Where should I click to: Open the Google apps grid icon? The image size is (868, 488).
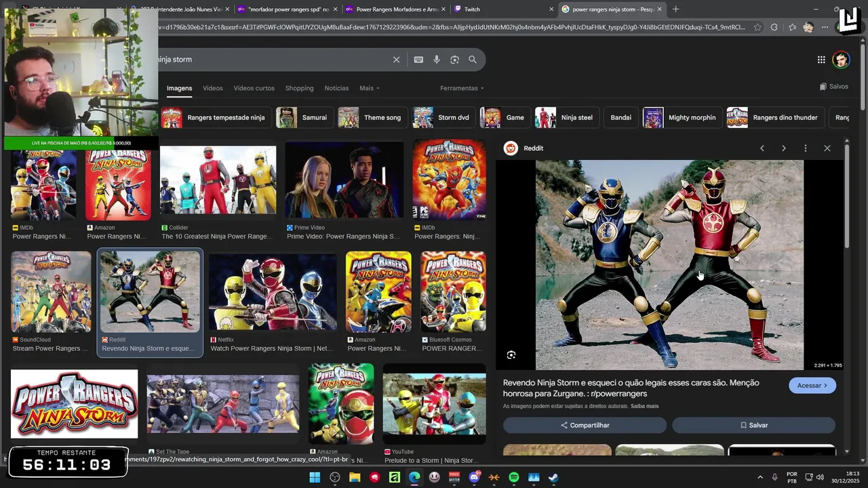coord(821,60)
